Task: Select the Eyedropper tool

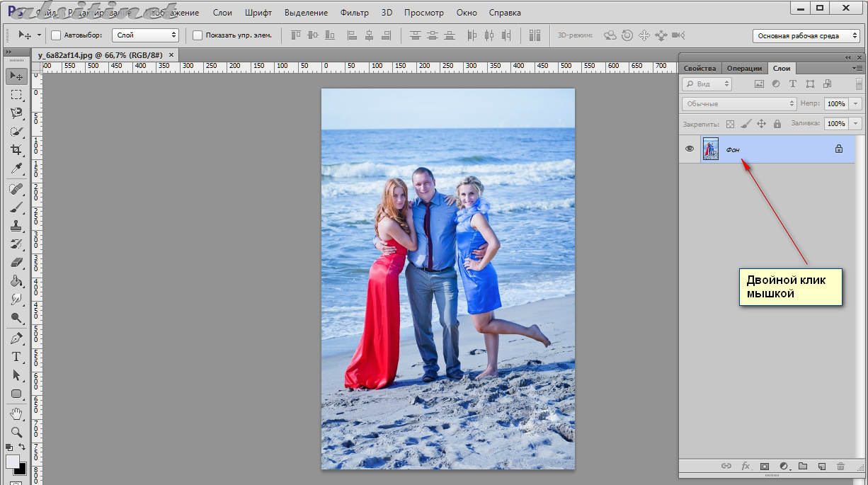Action: click(x=16, y=169)
